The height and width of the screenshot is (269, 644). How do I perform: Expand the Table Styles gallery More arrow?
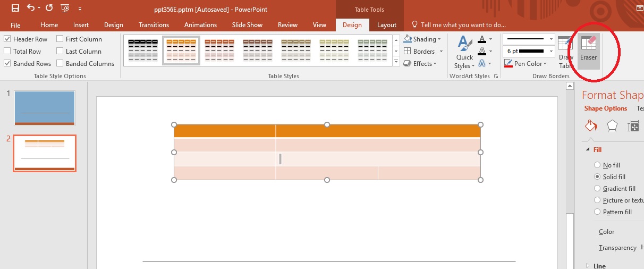pyautogui.click(x=396, y=62)
